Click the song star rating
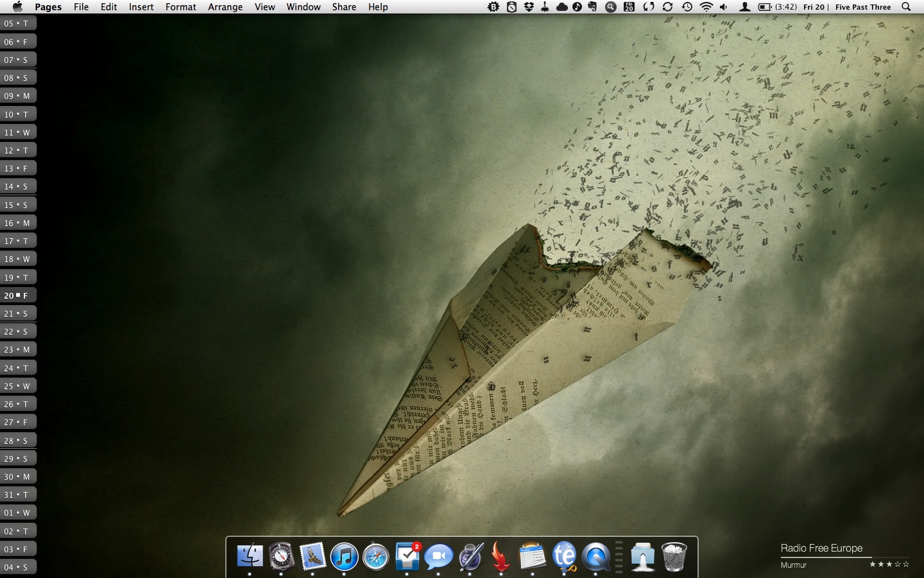 click(889, 565)
